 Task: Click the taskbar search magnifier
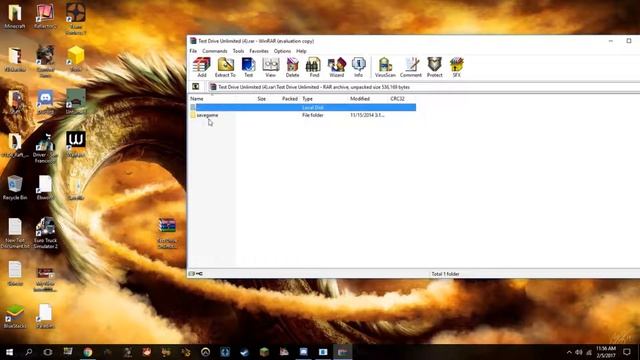pos(29,352)
